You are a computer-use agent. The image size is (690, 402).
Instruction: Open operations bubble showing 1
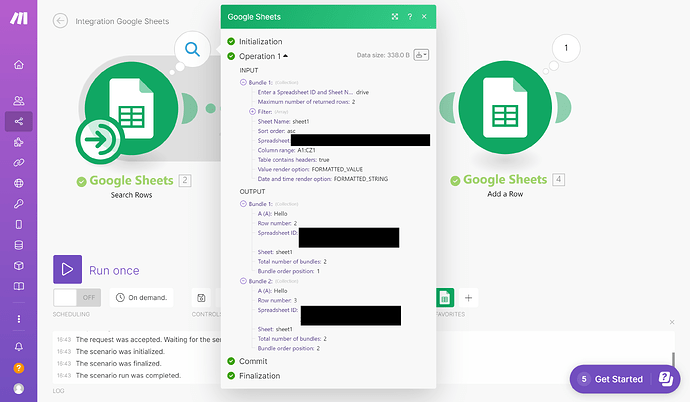point(566,48)
